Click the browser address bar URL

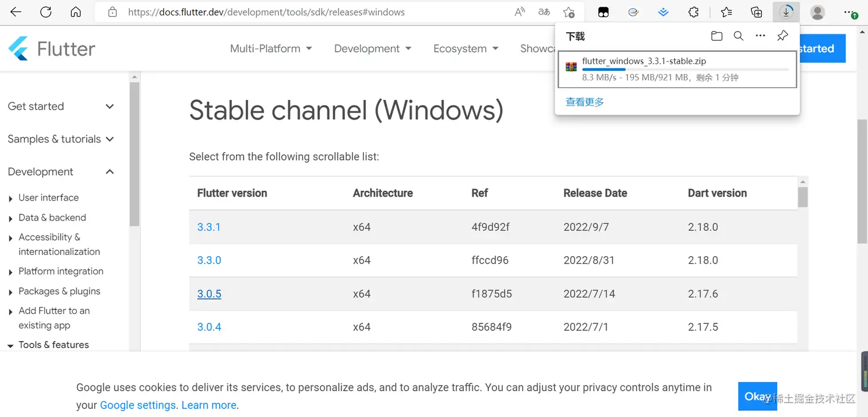point(266,12)
